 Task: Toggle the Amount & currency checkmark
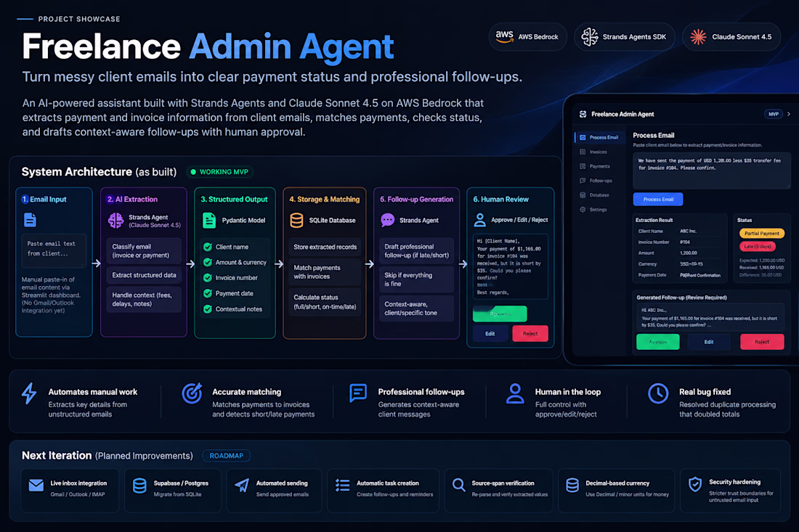point(208,262)
